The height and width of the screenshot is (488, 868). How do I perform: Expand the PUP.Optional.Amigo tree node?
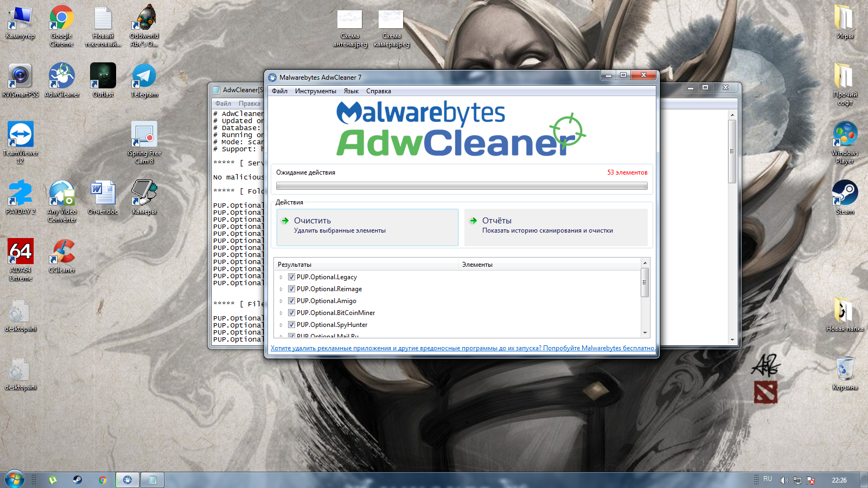point(281,301)
